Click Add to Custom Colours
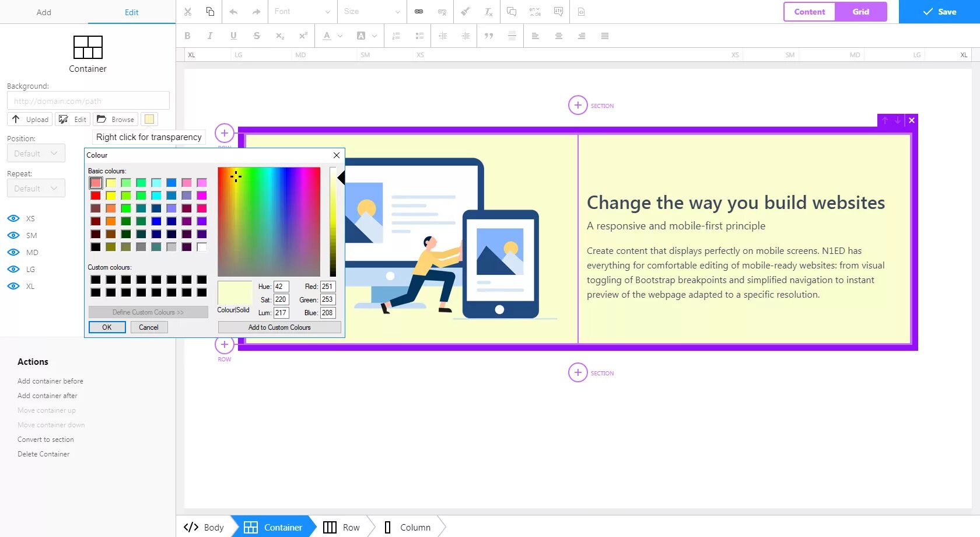 pos(279,327)
